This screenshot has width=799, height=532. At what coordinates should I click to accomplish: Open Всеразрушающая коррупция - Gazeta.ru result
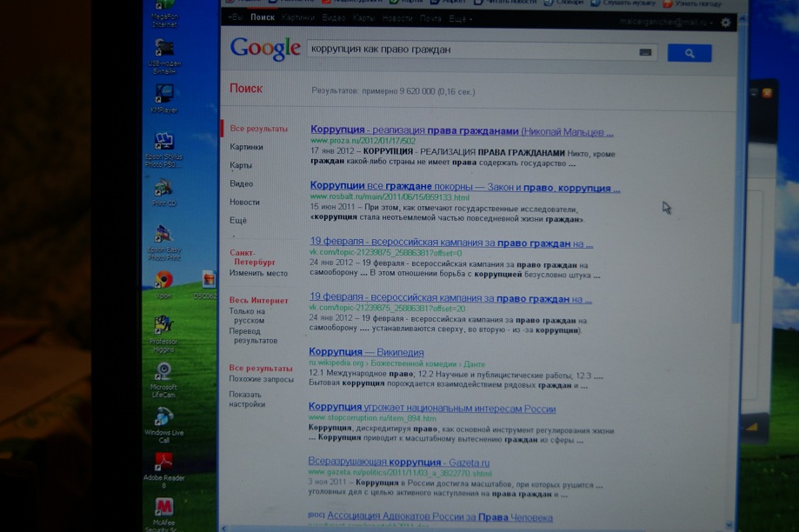(398, 462)
